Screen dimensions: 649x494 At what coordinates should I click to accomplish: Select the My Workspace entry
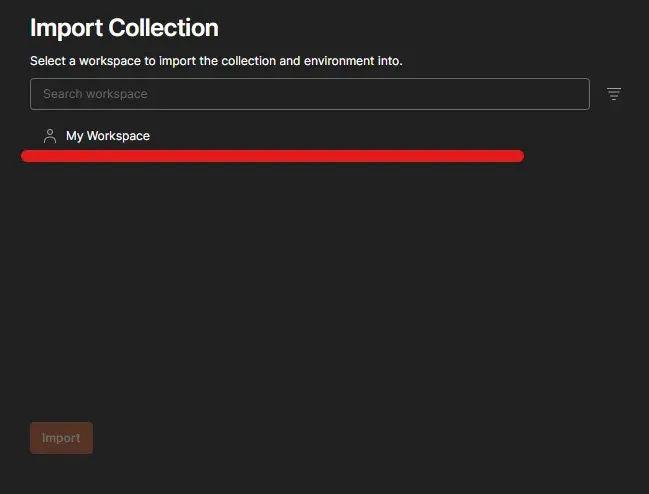108,136
